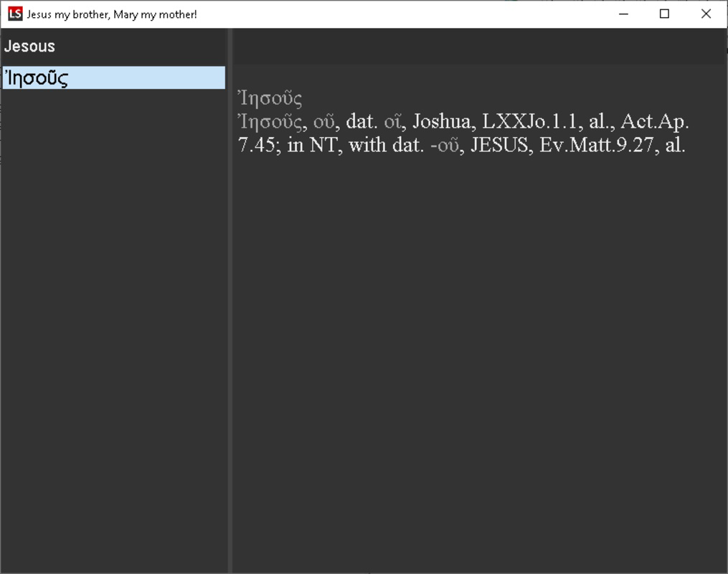This screenshot has height=574, width=728.
Task: Click the window title 'Jesus my brother, Mary my mother!'
Action: click(x=112, y=14)
